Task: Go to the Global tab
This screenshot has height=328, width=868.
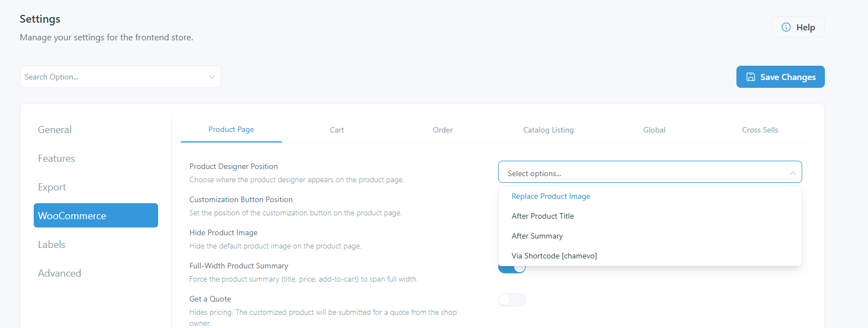Action: coord(654,130)
